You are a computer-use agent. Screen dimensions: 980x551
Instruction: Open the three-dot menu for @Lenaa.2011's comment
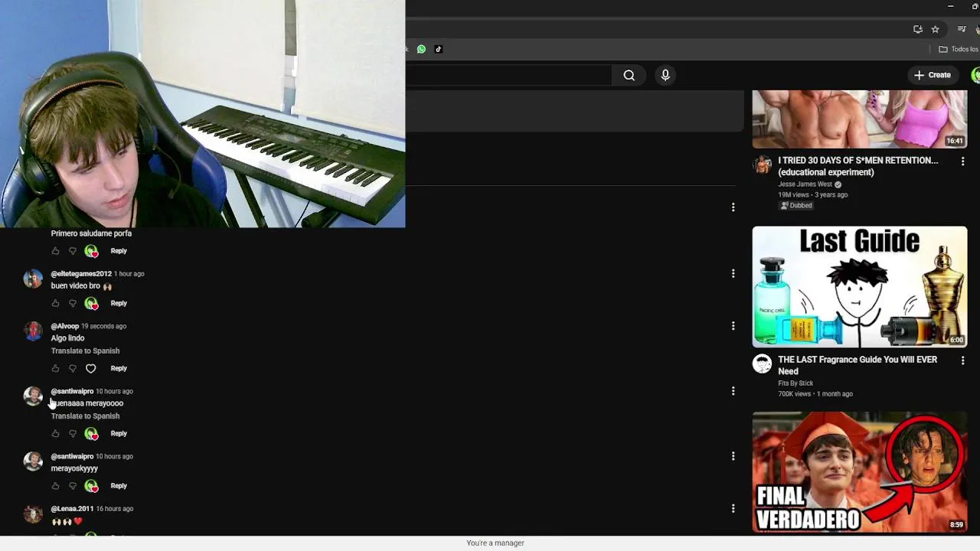click(733, 508)
